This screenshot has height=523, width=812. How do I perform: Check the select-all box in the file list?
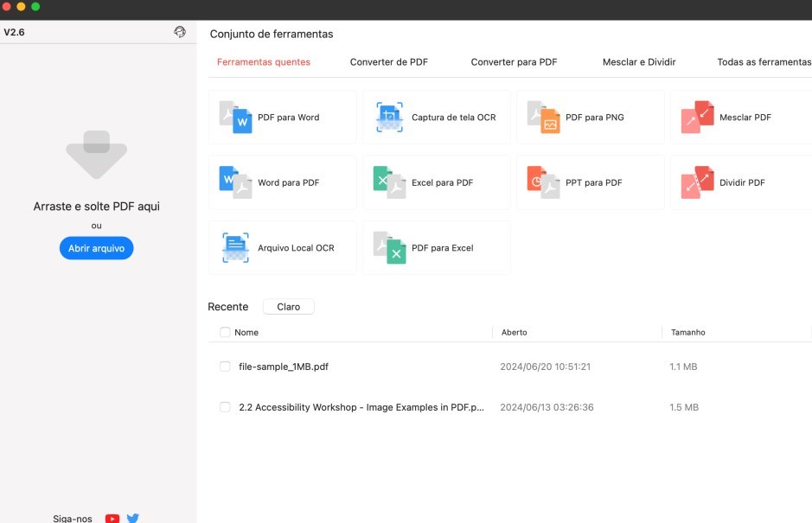point(225,332)
